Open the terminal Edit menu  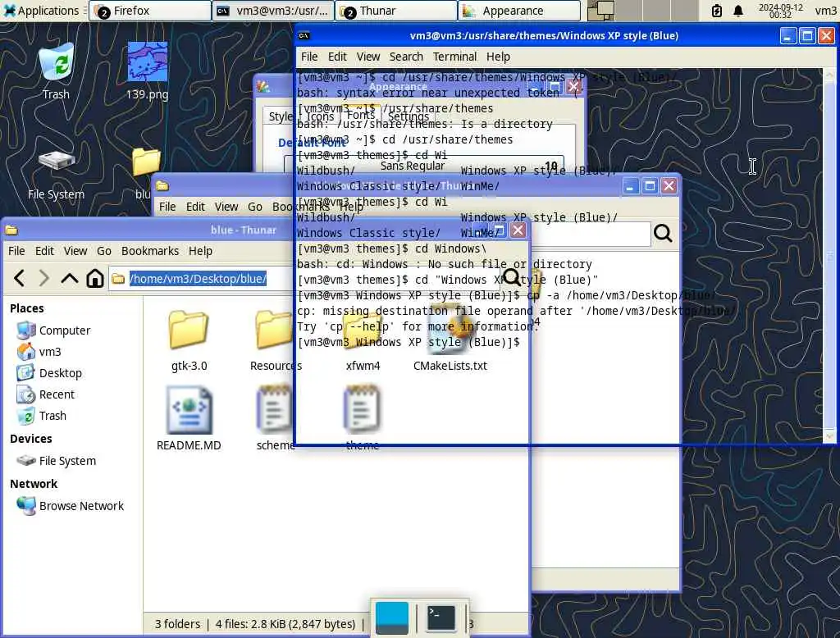(x=337, y=57)
